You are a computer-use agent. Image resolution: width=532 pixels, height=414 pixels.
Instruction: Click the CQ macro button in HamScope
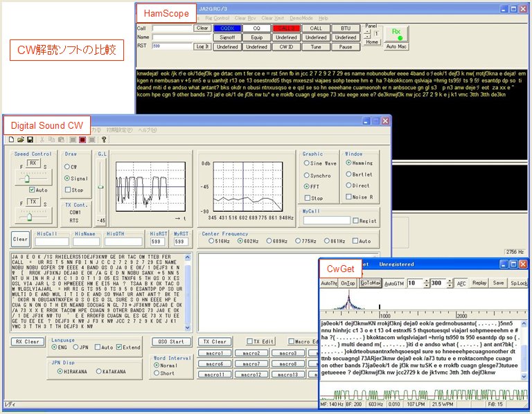256,28
